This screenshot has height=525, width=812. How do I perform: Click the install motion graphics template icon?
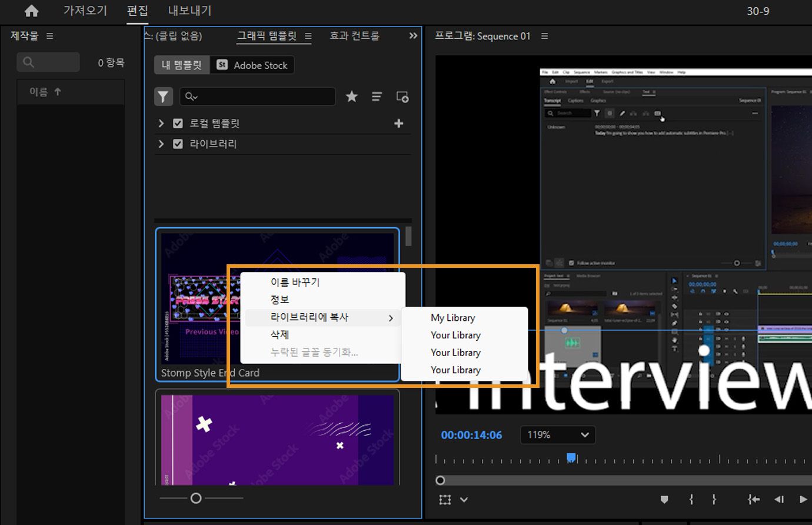coord(402,97)
